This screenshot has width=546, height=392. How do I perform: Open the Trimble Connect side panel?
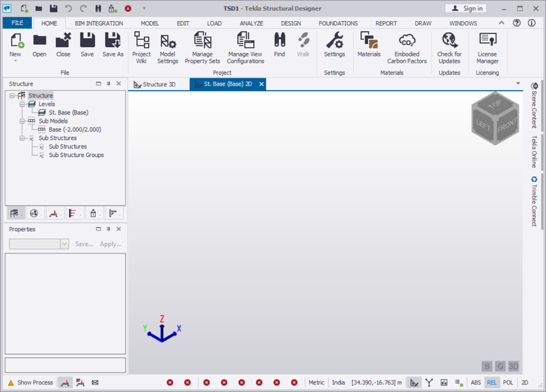[x=534, y=201]
